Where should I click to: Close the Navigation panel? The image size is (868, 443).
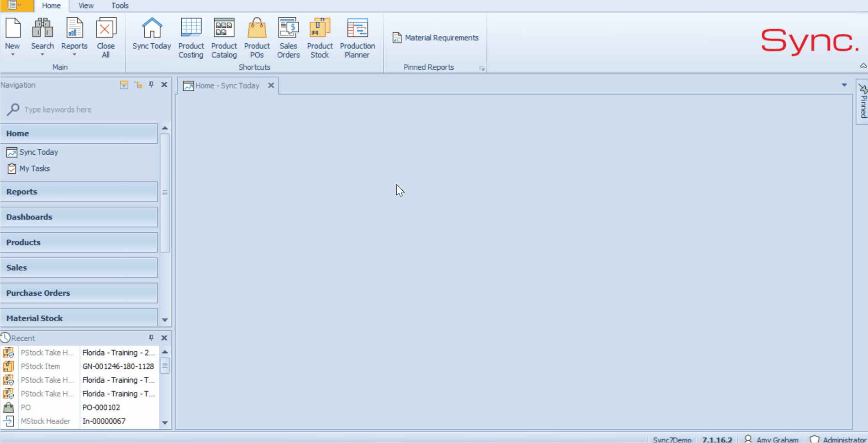click(164, 85)
